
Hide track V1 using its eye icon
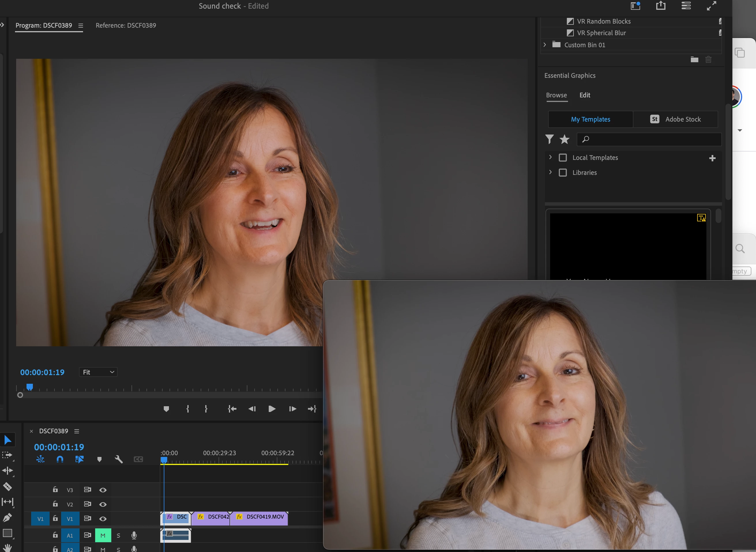click(x=103, y=519)
